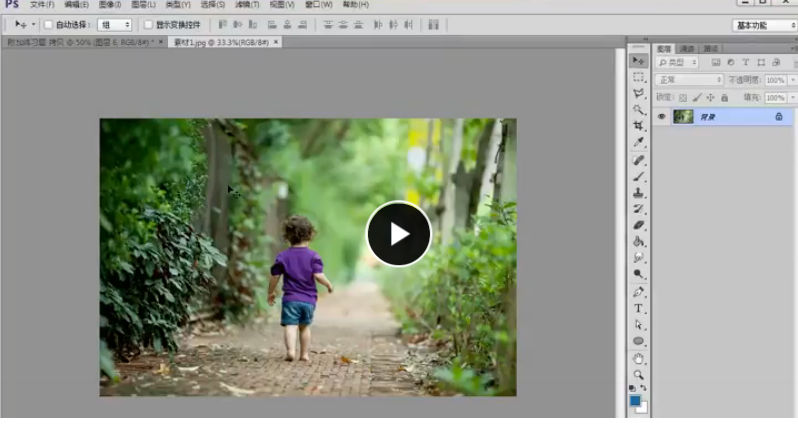Select the Paint Bucket tool

point(638,242)
